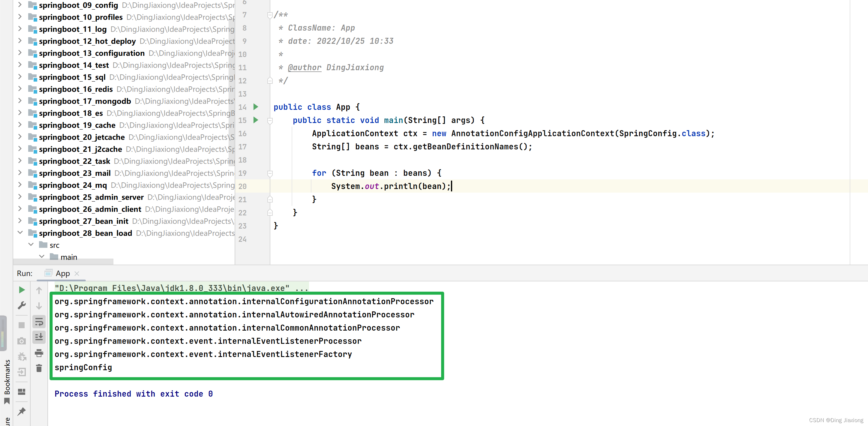The width and height of the screenshot is (868, 426).
Task: Collapse springboot_28_bean_load module
Action: (20, 232)
